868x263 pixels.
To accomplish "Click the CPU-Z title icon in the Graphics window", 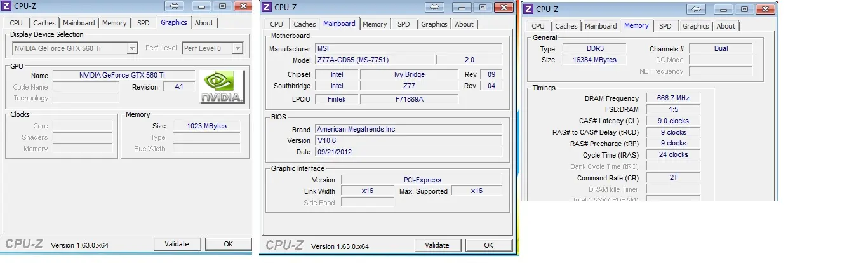I will pos(8,7).
